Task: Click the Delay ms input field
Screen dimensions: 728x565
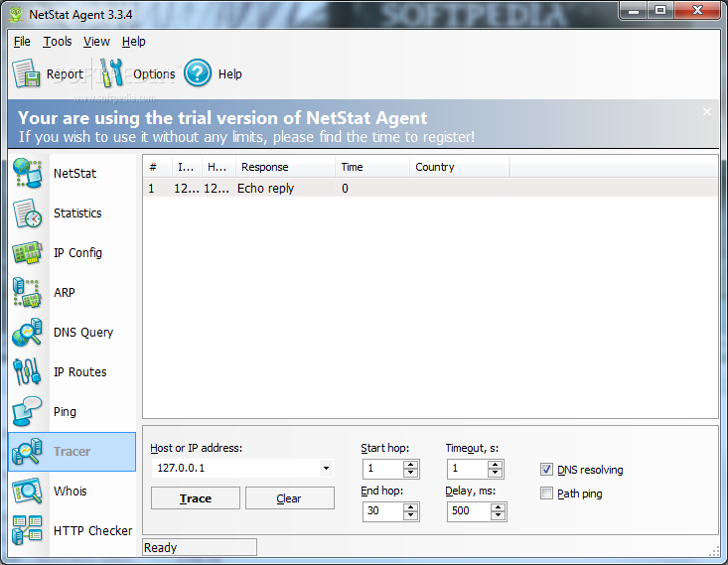Action: (x=470, y=511)
